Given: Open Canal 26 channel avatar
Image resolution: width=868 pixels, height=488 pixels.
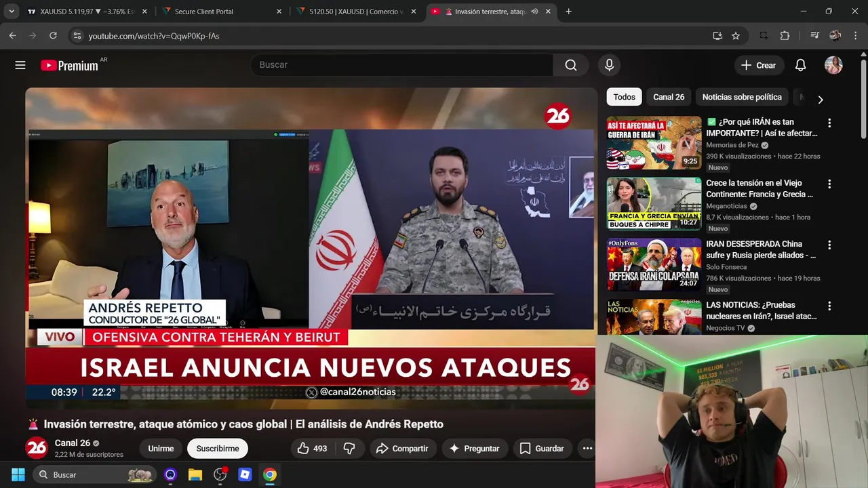Looking at the screenshot, I should [x=37, y=448].
